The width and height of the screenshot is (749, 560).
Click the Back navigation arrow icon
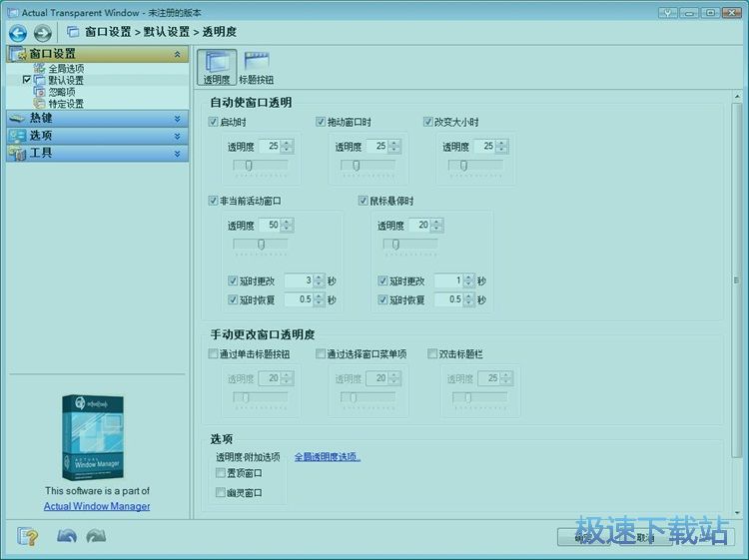tap(18, 33)
